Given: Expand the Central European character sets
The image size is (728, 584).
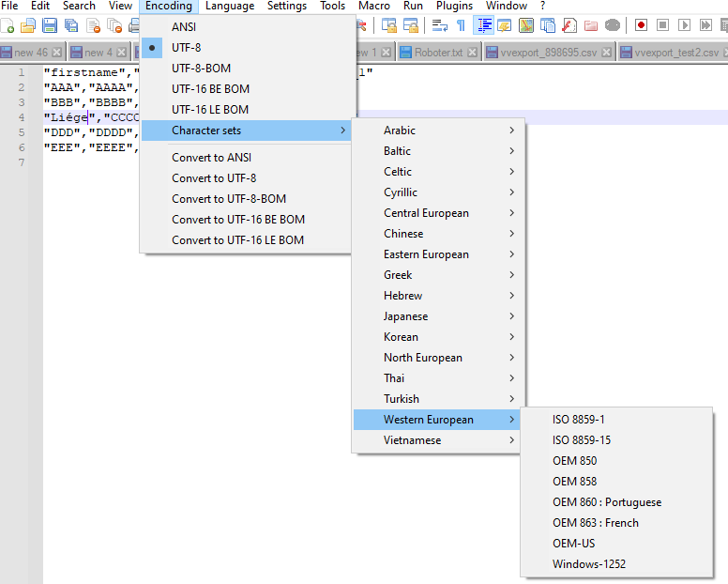Looking at the screenshot, I should click(426, 213).
